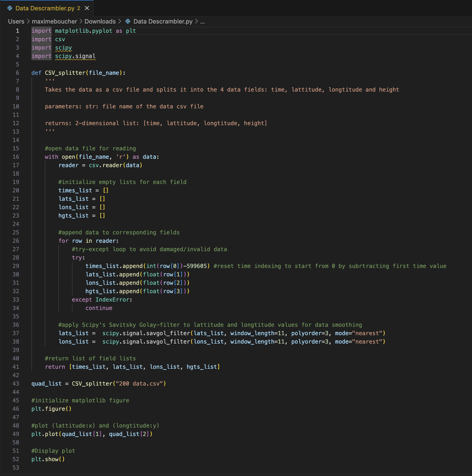Click 'plt.figure()' on line 46
Image resolution: width=472 pixels, height=476 pixels.
pos(51,409)
